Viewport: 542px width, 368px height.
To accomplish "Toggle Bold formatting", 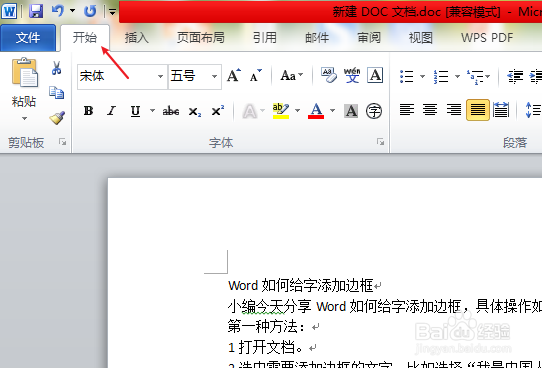I will point(88,111).
